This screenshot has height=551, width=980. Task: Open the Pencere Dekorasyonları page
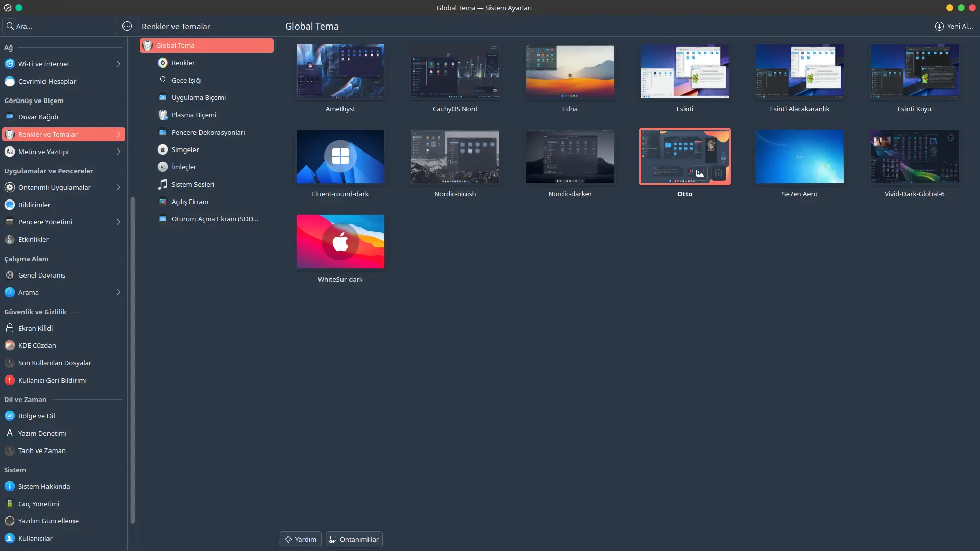pos(207,132)
